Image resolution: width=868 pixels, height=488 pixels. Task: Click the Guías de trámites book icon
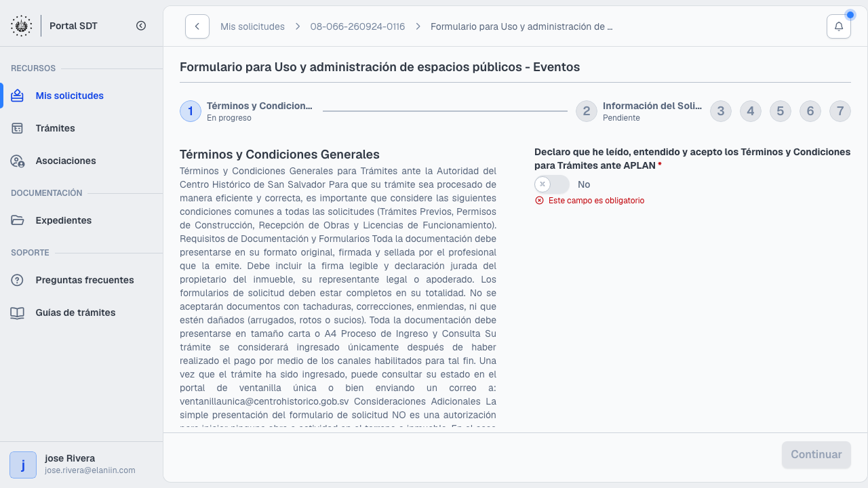[18, 312]
